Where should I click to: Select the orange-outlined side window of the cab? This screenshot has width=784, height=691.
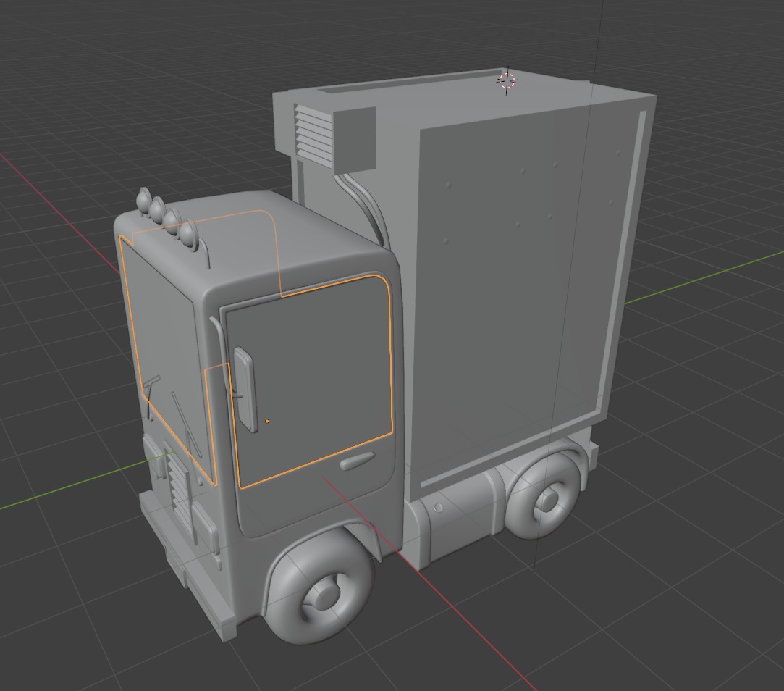[313, 382]
